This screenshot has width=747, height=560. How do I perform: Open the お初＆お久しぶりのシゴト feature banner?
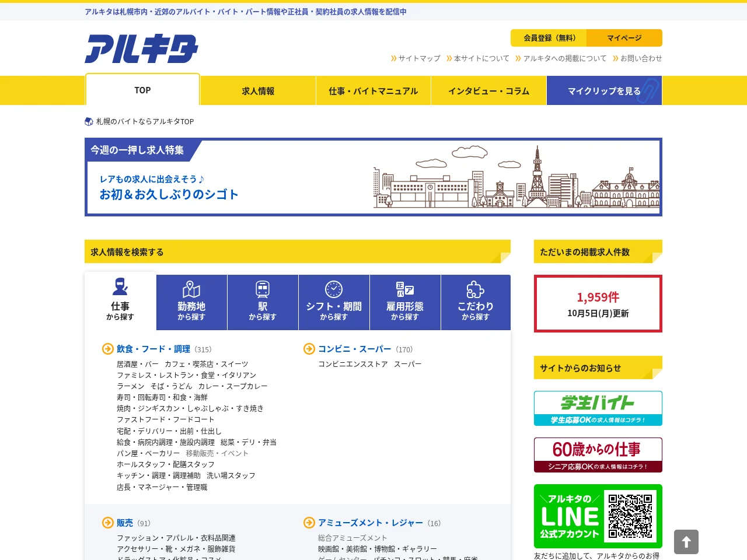tap(373, 177)
